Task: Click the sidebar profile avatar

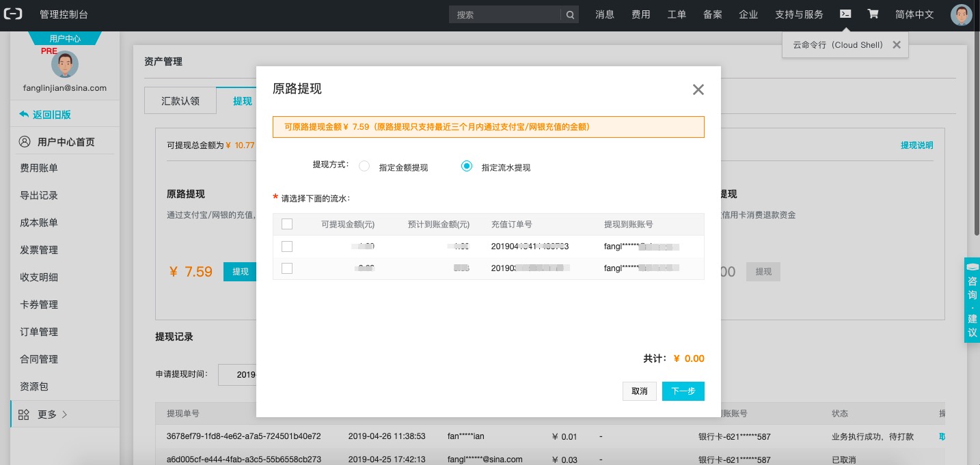Action: pos(65,64)
